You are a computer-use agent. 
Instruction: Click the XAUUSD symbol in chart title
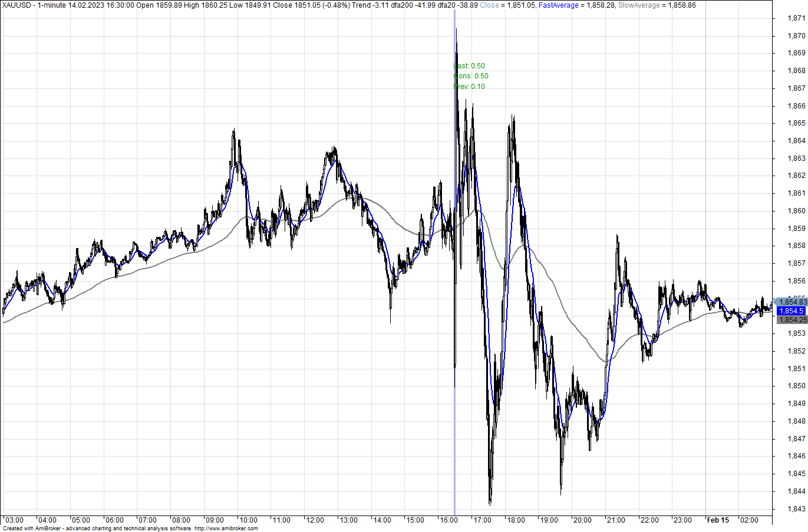click(17, 5)
